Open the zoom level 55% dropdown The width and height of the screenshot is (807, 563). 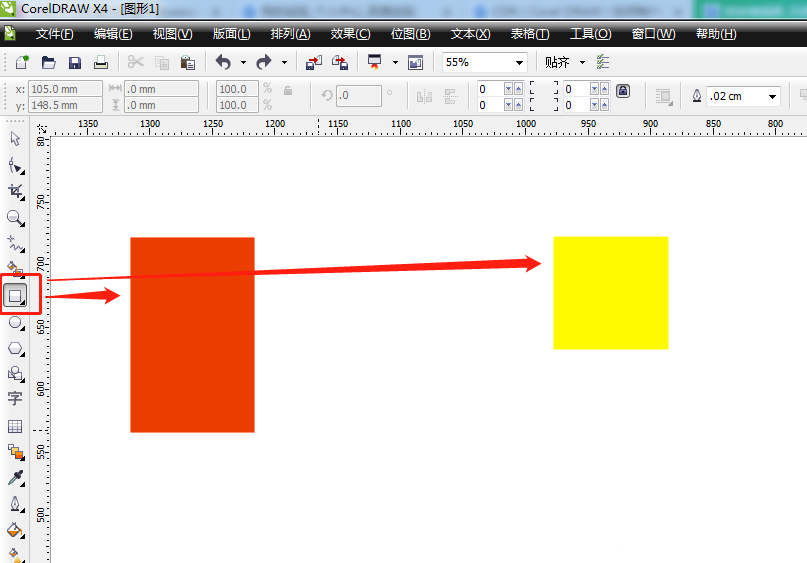tap(519, 62)
